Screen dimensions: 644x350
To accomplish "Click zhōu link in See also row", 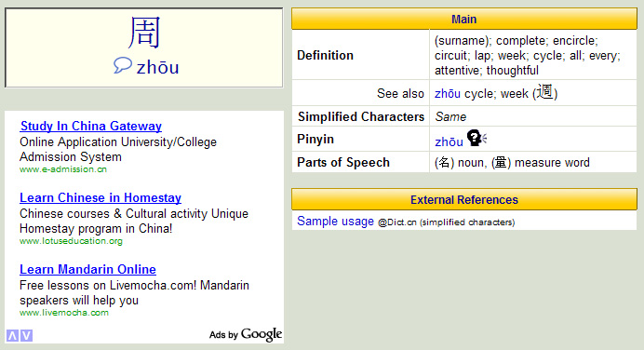I will [x=448, y=94].
